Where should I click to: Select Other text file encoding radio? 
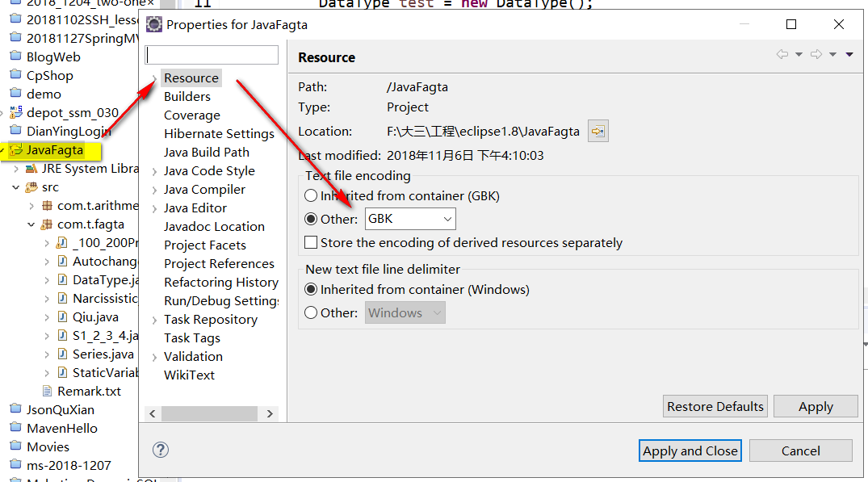pyautogui.click(x=311, y=219)
